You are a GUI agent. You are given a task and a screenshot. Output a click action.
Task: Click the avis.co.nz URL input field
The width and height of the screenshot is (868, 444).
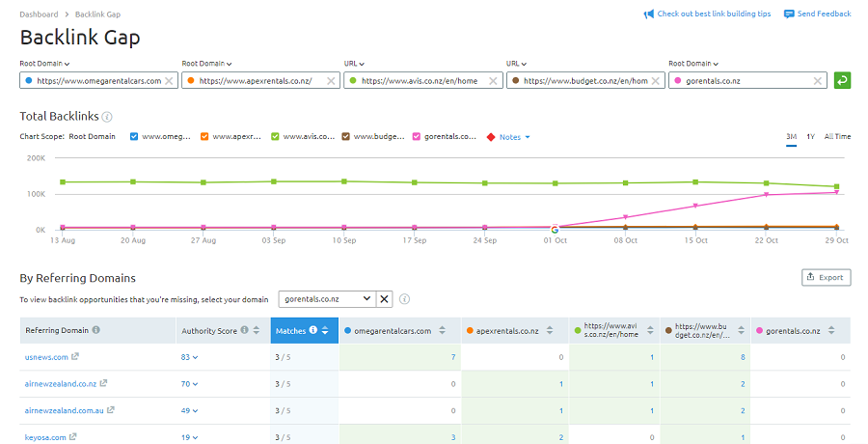(x=423, y=80)
